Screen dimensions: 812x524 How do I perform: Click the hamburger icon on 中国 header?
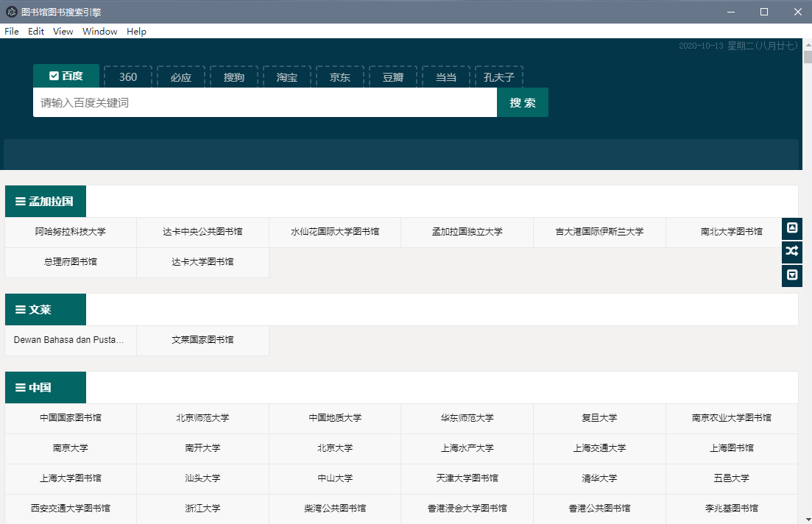20,387
